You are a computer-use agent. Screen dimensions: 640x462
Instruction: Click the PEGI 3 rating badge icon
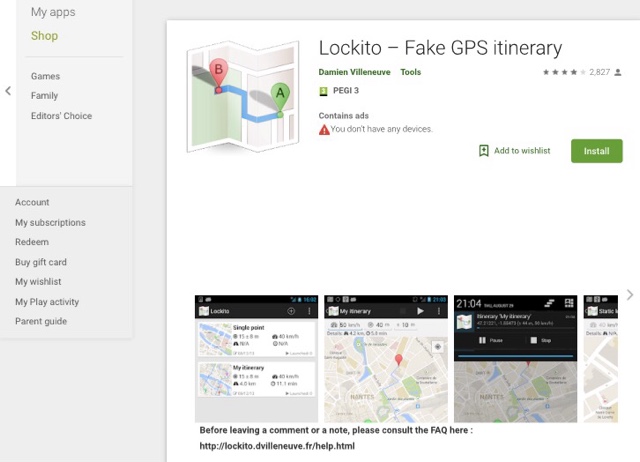click(x=323, y=91)
